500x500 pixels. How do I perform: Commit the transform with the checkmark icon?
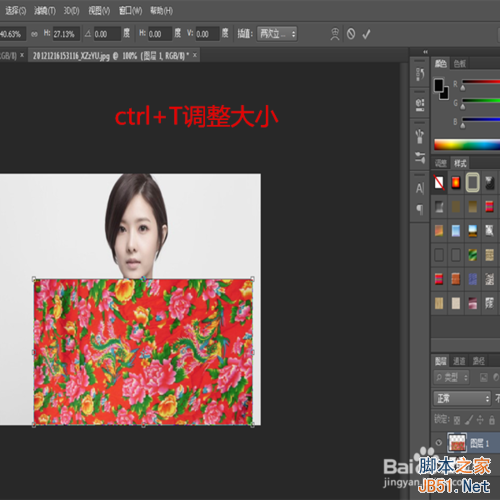click(366, 34)
